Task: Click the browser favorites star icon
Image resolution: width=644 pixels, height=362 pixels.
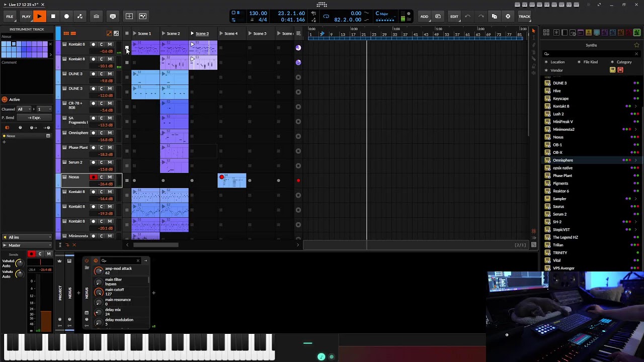Action: [x=636, y=45]
